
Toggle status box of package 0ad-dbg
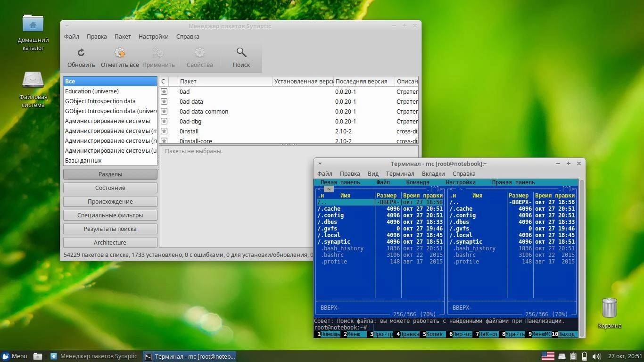[x=164, y=121]
